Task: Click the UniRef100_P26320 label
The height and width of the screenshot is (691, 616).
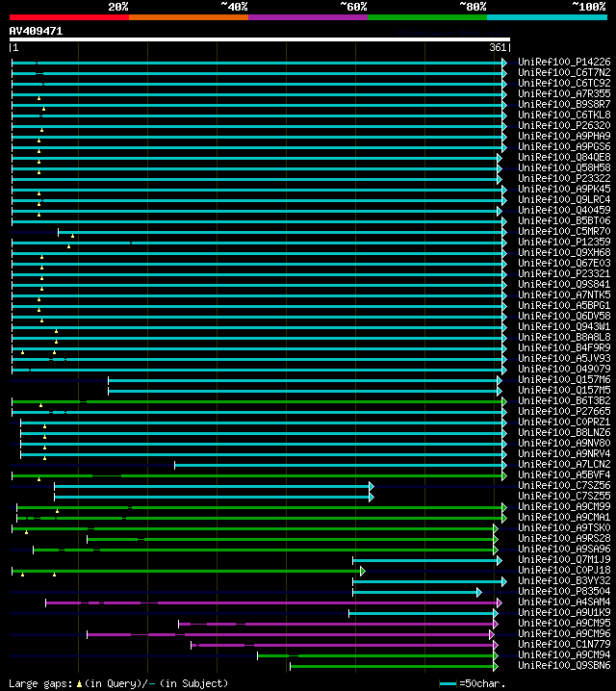Action: pos(564,125)
